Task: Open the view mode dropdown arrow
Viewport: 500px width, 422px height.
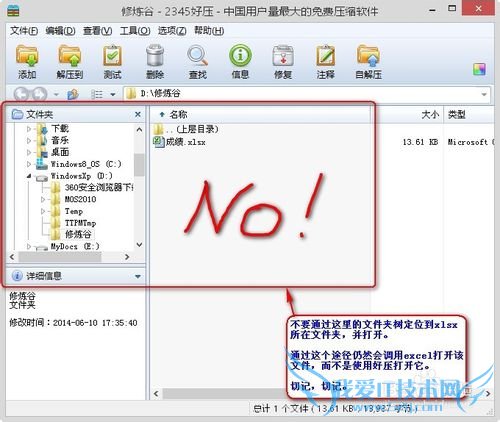Action: [x=113, y=95]
